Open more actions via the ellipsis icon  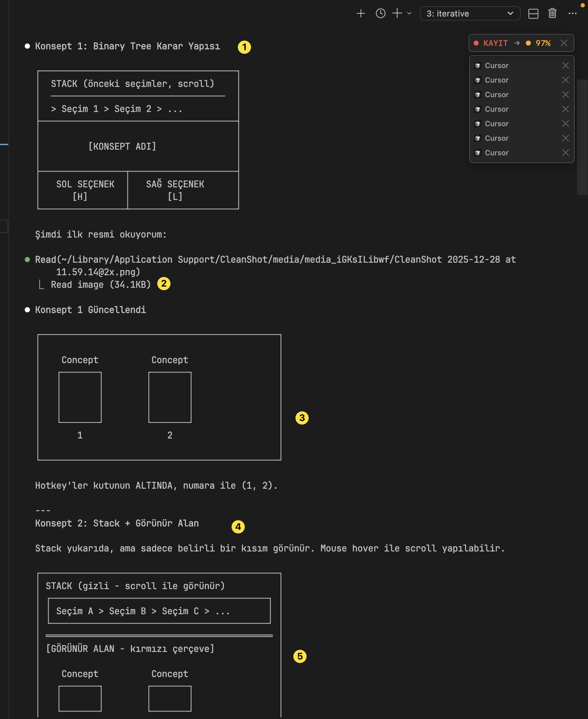pos(572,14)
